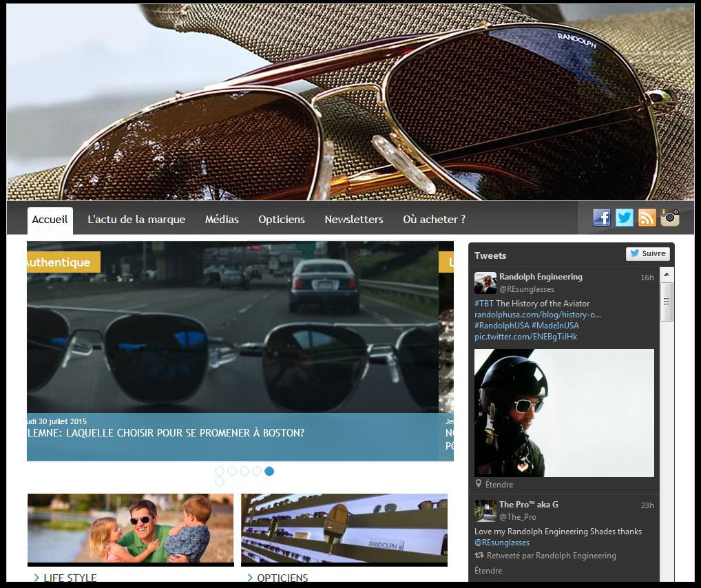This screenshot has height=588, width=701.
Task: Open the Twitter social icon
Action: [624, 218]
